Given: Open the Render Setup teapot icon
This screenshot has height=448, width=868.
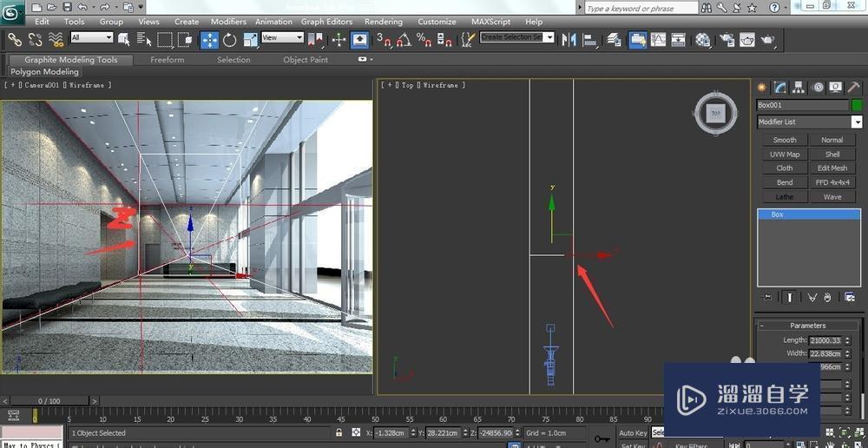Looking at the screenshot, I should 727,39.
